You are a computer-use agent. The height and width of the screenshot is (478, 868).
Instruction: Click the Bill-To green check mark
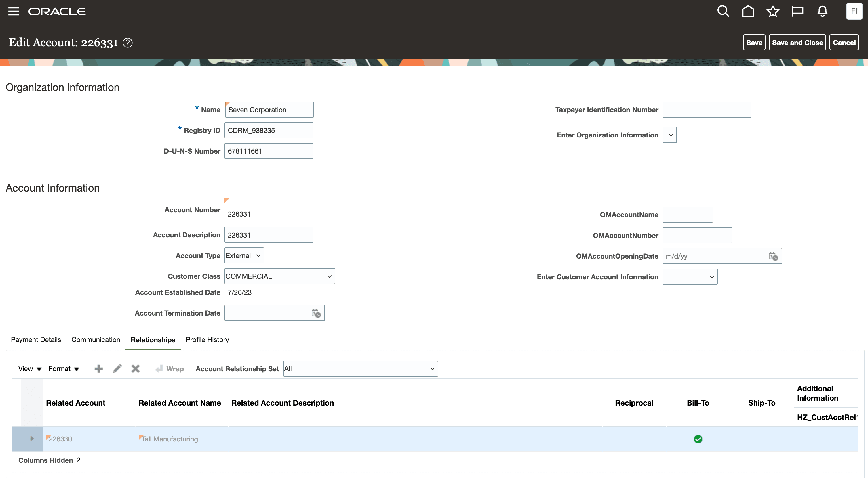coord(698,439)
